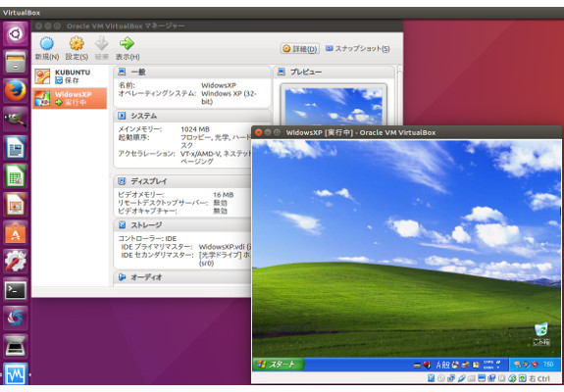Open LibreOffice Calc from the launcher
The height and width of the screenshot is (392, 564).
(x=16, y=175)
